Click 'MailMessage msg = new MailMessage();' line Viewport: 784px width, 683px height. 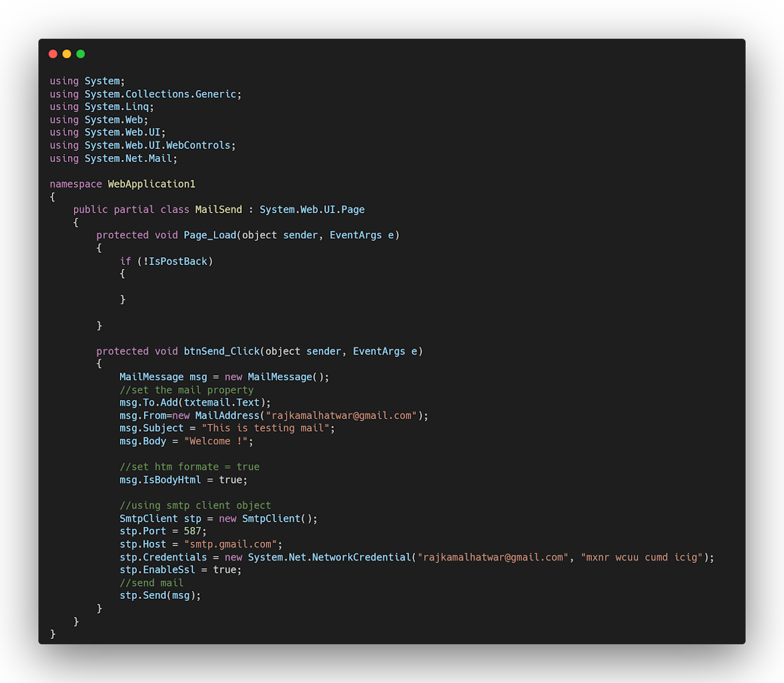coord(224,377)
